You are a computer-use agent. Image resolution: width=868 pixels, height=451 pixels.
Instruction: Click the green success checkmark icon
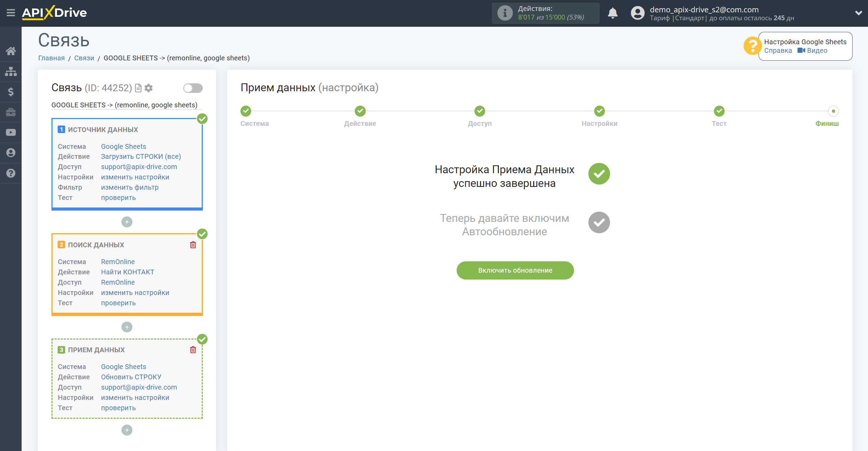(599, 174)
